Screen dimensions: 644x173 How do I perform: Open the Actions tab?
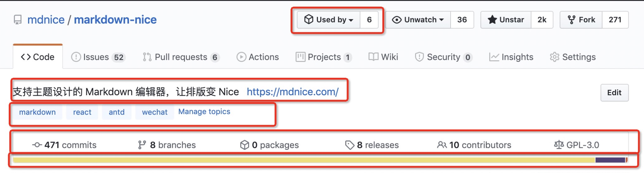pyautogui.click(x=258, y=57)
